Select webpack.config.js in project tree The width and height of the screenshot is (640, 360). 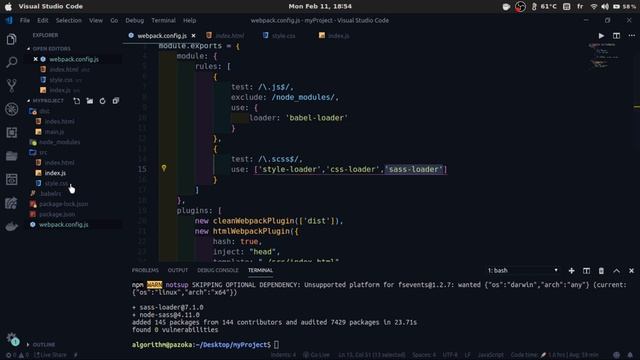click(63, 225)
